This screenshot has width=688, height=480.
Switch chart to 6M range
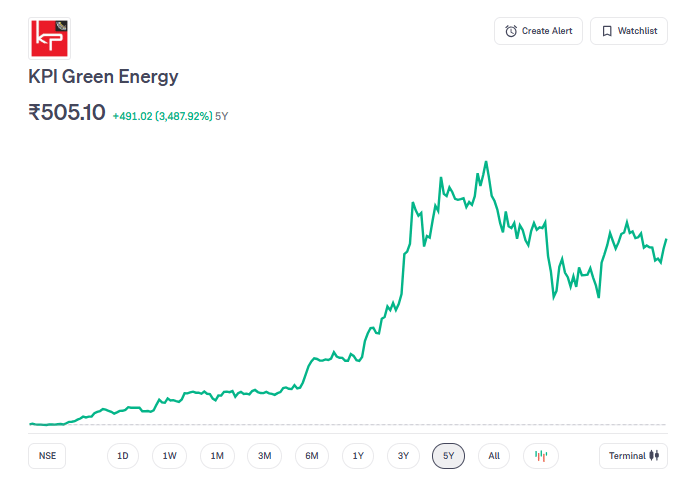312,456
